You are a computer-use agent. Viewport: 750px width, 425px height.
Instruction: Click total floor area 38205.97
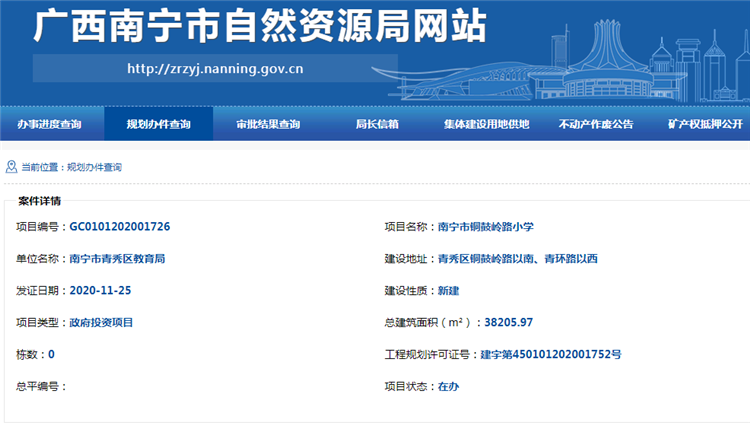coord(508,323)
